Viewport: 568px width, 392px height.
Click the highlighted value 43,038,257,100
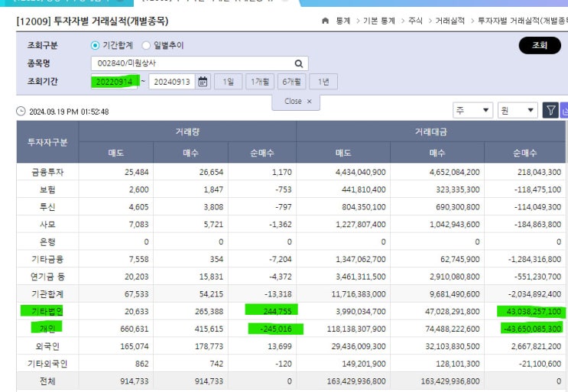click(534, 311)
